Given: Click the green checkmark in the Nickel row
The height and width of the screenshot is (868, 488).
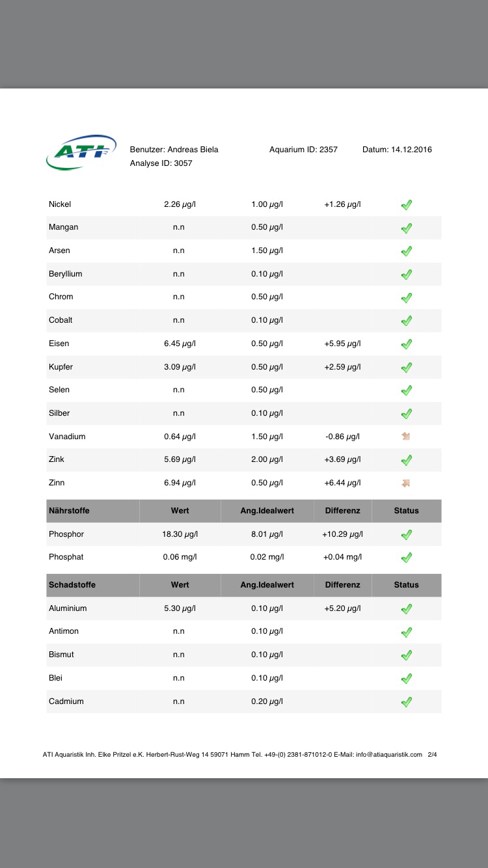Looking at the screenshot, I should 407,205.
